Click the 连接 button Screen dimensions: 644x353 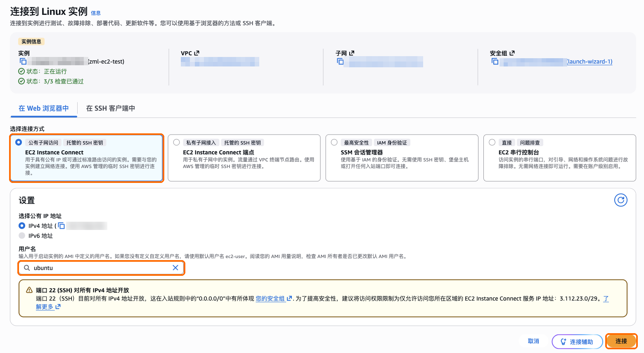[621, 341]
